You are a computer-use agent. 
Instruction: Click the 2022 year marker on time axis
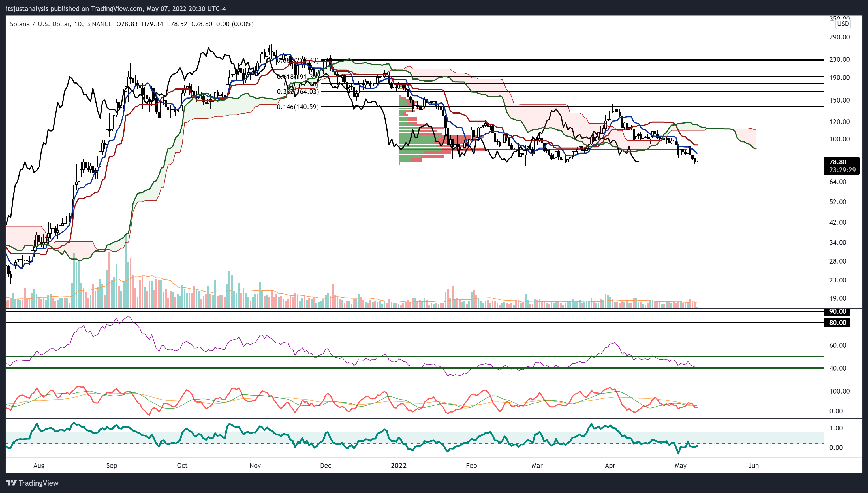point(399,465)
